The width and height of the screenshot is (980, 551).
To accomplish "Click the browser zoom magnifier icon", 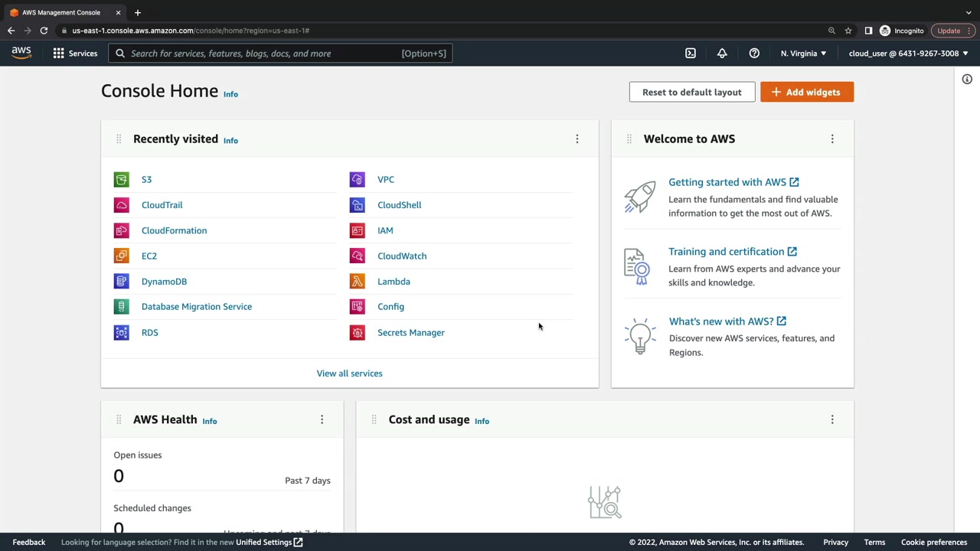I will [x=831, y=31].
